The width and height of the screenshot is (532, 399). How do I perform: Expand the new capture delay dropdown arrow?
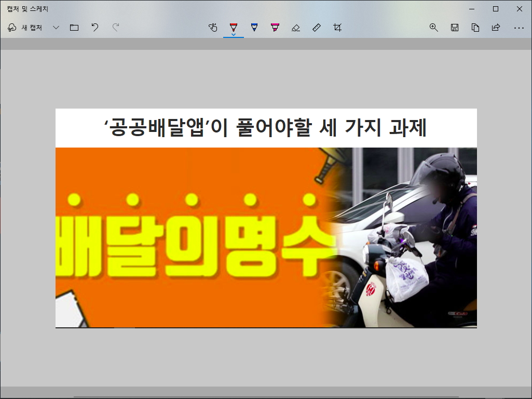coord(56,28)
